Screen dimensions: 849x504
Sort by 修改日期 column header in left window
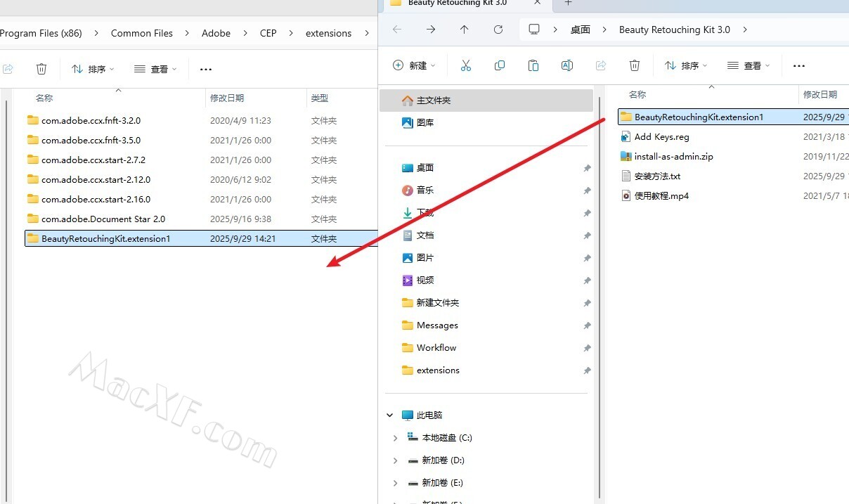[x=227, y=98]
